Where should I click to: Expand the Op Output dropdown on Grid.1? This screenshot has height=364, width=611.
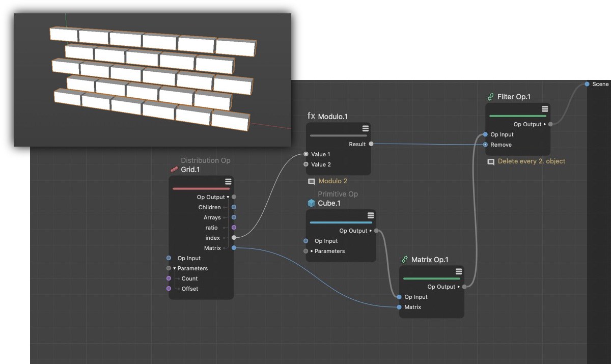pyautogui.click(x=228, y=197)
